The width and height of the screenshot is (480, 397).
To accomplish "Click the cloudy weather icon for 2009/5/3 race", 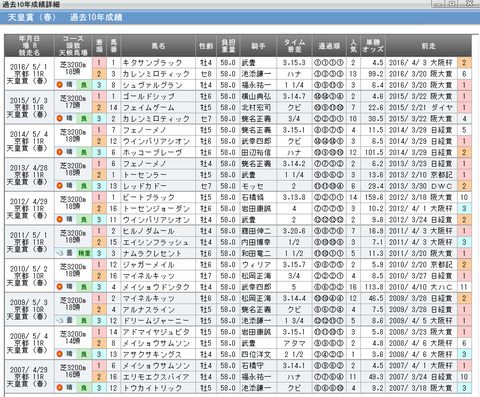I will [60, 320].
